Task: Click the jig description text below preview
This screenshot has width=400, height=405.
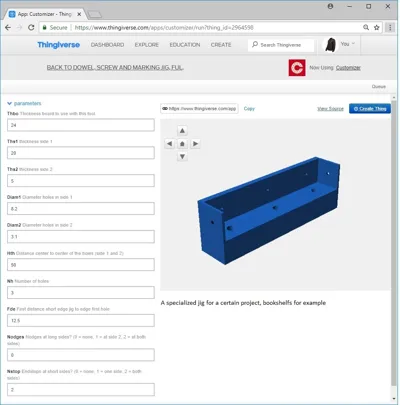Action: point(243,303)
